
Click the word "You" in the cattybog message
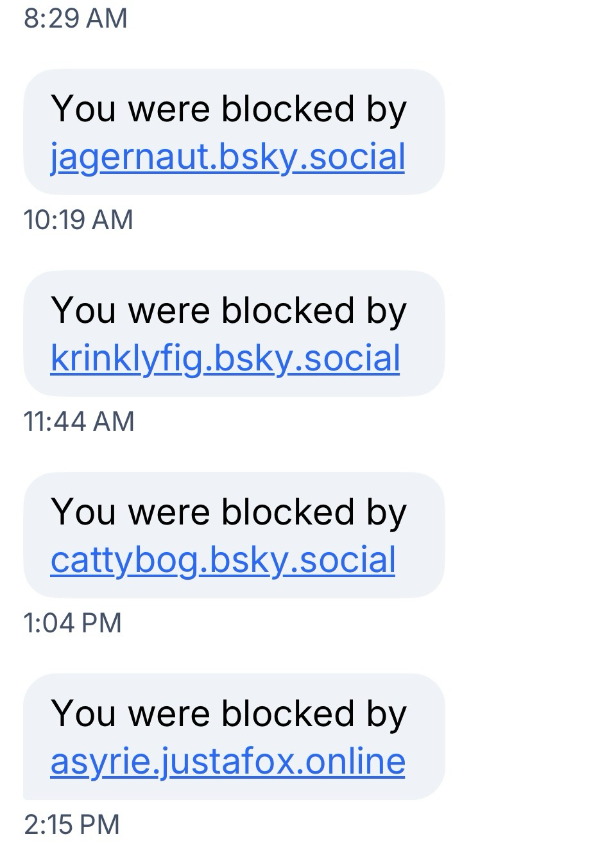click(83, 512)
